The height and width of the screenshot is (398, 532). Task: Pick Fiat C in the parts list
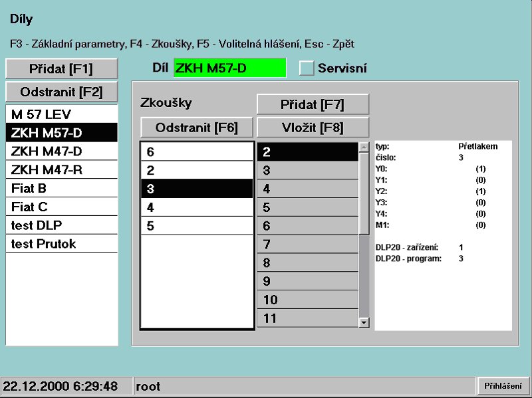coord(61,207)
